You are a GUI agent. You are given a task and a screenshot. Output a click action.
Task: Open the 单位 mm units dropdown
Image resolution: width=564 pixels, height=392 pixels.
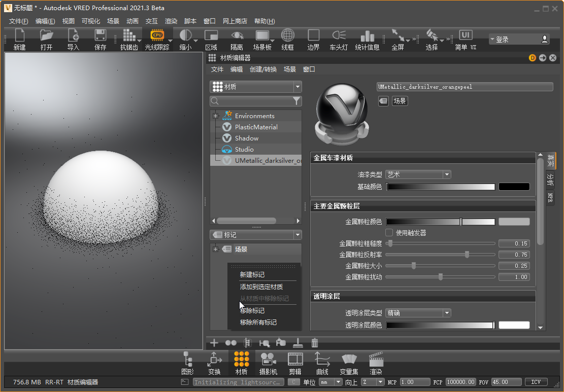tap(330, 382)
